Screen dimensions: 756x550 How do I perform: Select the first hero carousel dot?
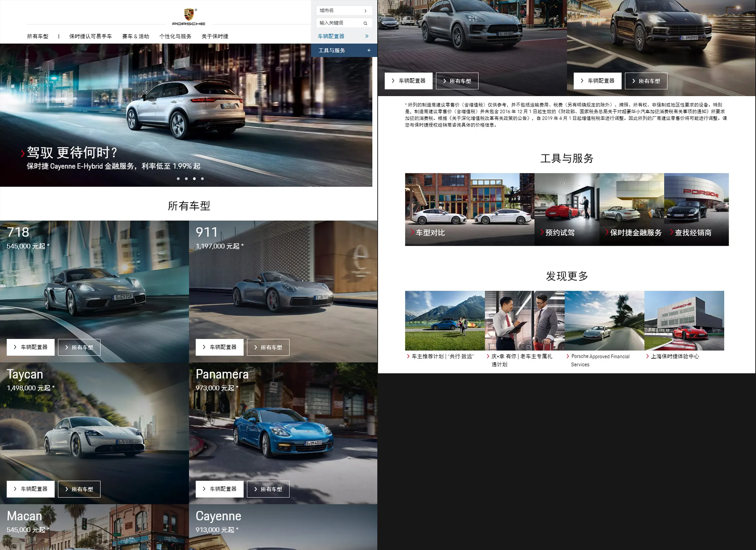coord(178,179)
